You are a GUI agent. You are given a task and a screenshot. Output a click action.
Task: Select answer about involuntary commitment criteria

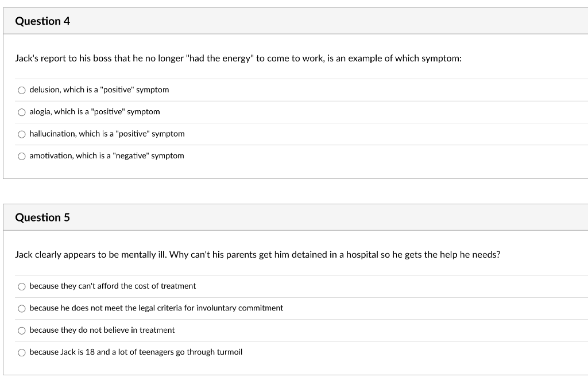click(x=21, y=308)
